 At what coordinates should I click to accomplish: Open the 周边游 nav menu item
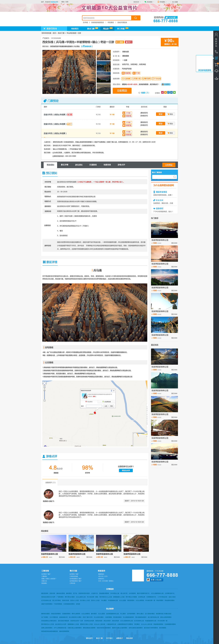coord(106,29)
